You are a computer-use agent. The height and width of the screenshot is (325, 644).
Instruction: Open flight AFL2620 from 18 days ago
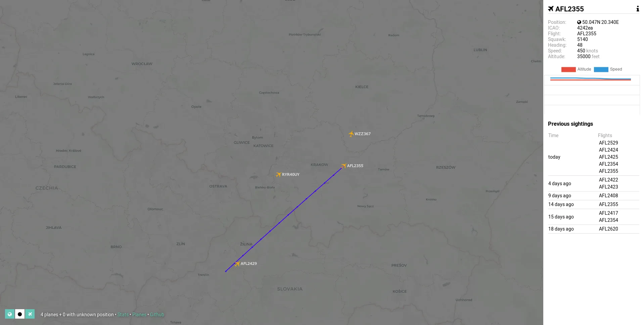(x=608, y=229)
